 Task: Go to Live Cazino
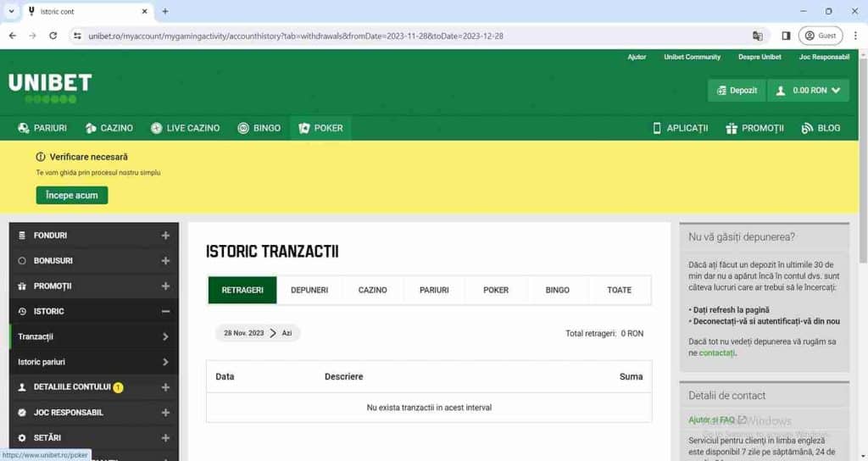(186, 128)
